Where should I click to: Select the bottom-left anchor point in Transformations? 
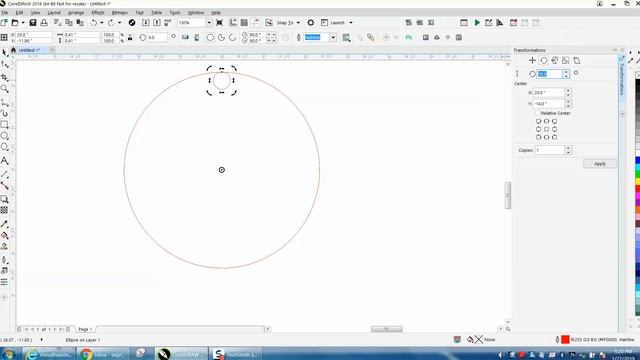[x=538, y=137]
